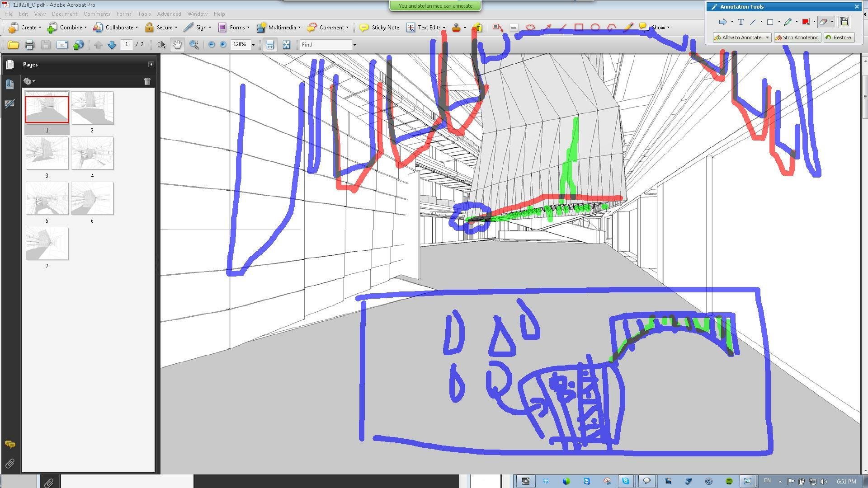Click the Print icon in toolbar
The height and width of the screenshot is (488, 868).
click(30, 45)
